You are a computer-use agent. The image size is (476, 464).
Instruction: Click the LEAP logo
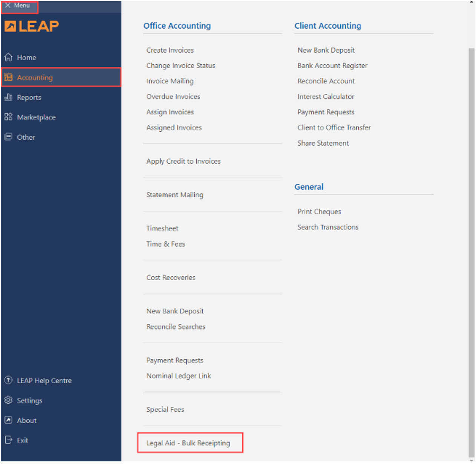pyautogui.click(x=32, y=26)
